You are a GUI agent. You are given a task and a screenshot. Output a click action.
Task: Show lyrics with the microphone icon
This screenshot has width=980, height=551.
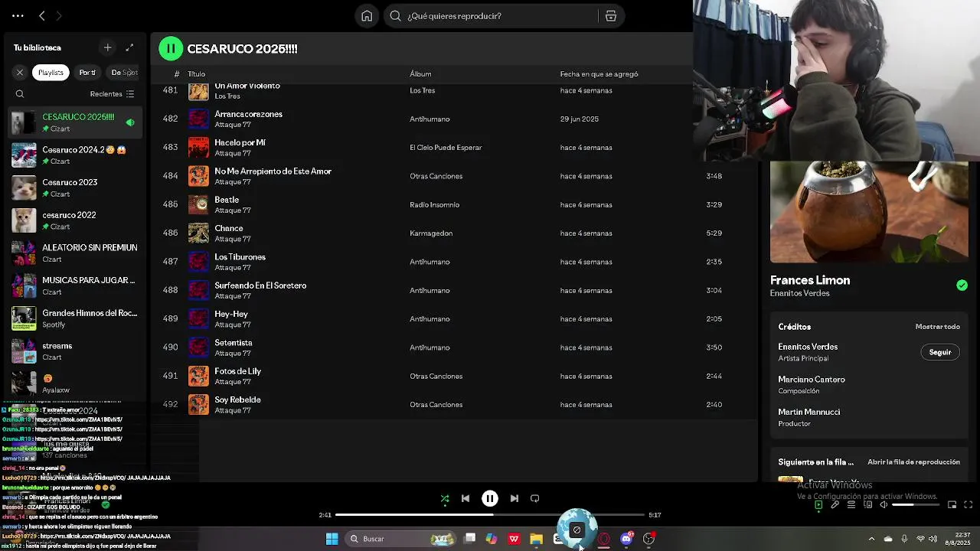[835, 505]
